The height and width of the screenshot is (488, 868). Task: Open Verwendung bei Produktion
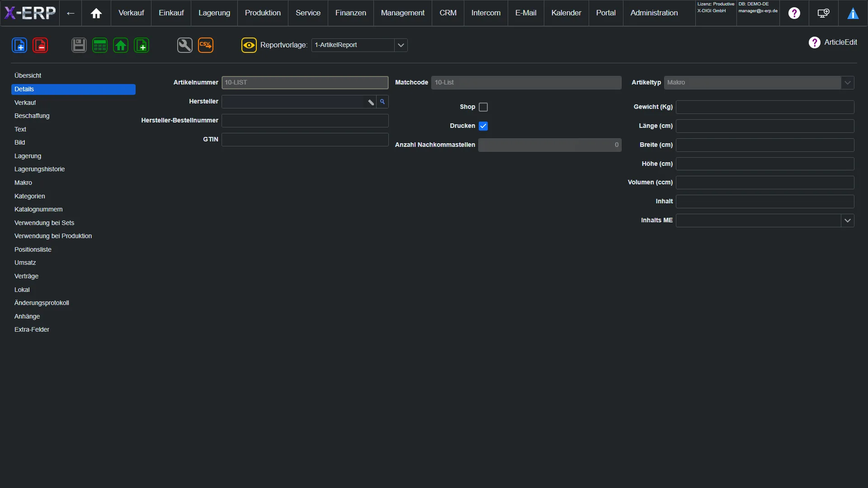pos(73,236)
